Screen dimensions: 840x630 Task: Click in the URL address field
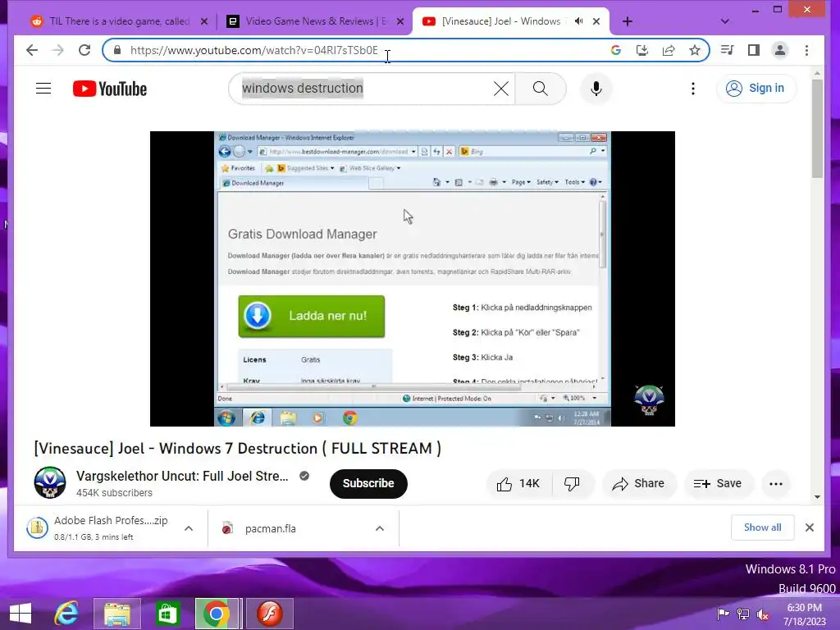(364, 50)
